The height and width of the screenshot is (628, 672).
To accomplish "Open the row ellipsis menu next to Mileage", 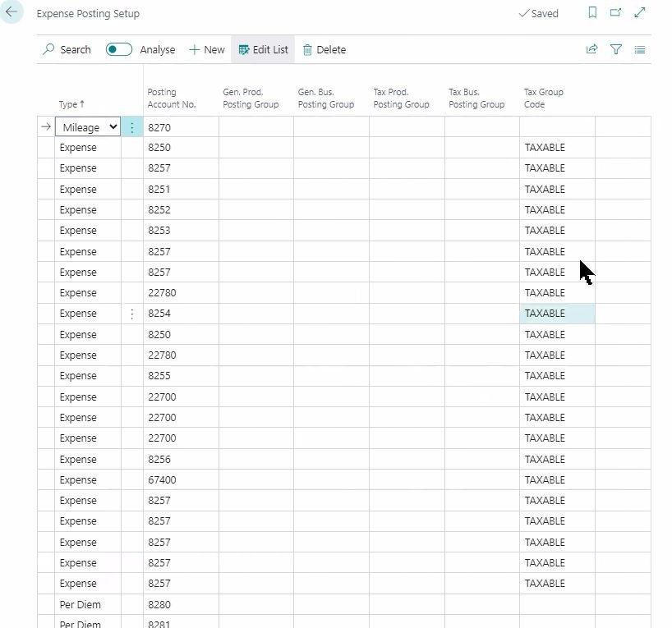I will coord(131,126).
